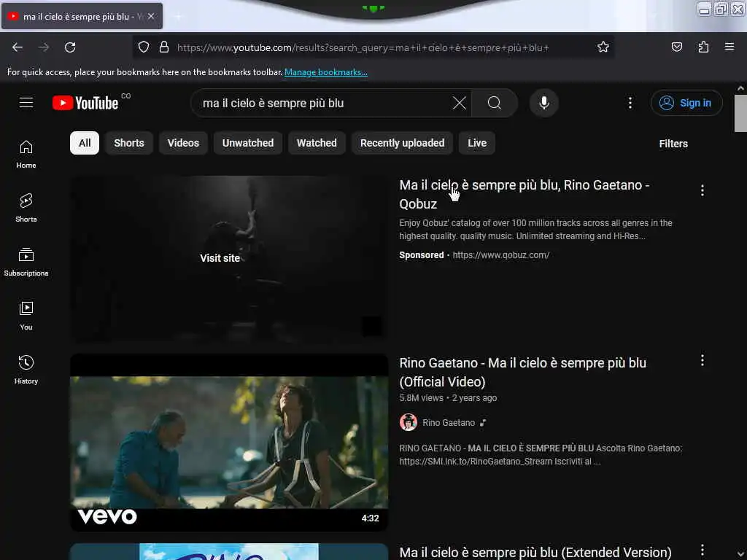Play the vevo Official Video thumbnail
Image resolution: width=747 pixels, height=560 pixels.
pos(229,443)
